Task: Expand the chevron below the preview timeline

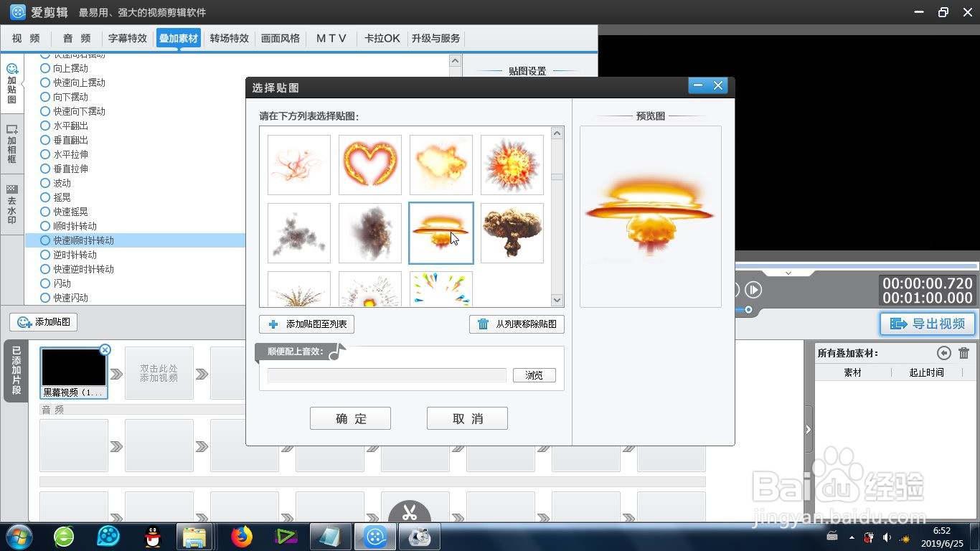Action: click(788, 273)
